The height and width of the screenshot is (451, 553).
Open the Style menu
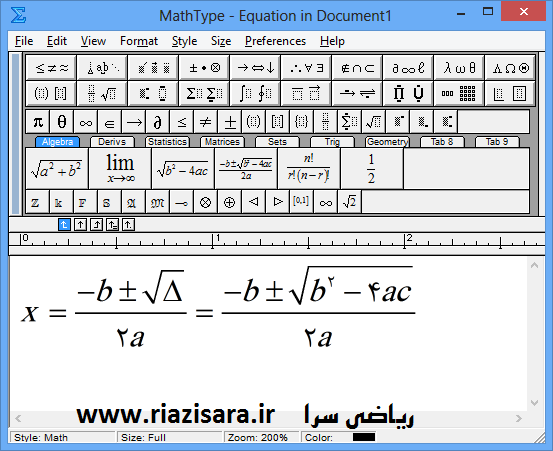pyautogui.click(x=184, y=41)
